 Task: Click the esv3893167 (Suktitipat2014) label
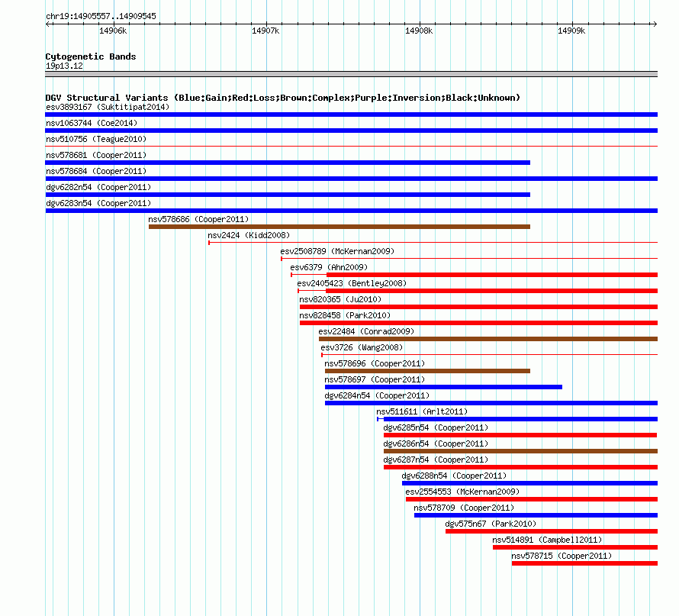tap(108, 107)
